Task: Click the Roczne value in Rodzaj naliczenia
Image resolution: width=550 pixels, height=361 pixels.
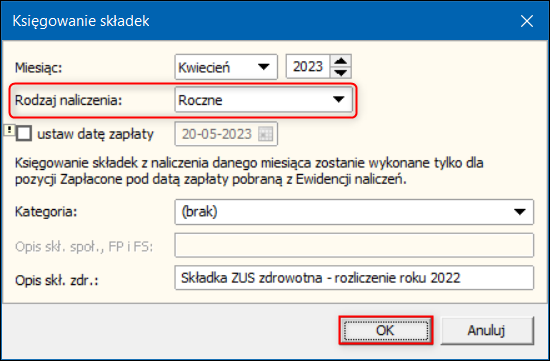Action: [x=200, y=100]
